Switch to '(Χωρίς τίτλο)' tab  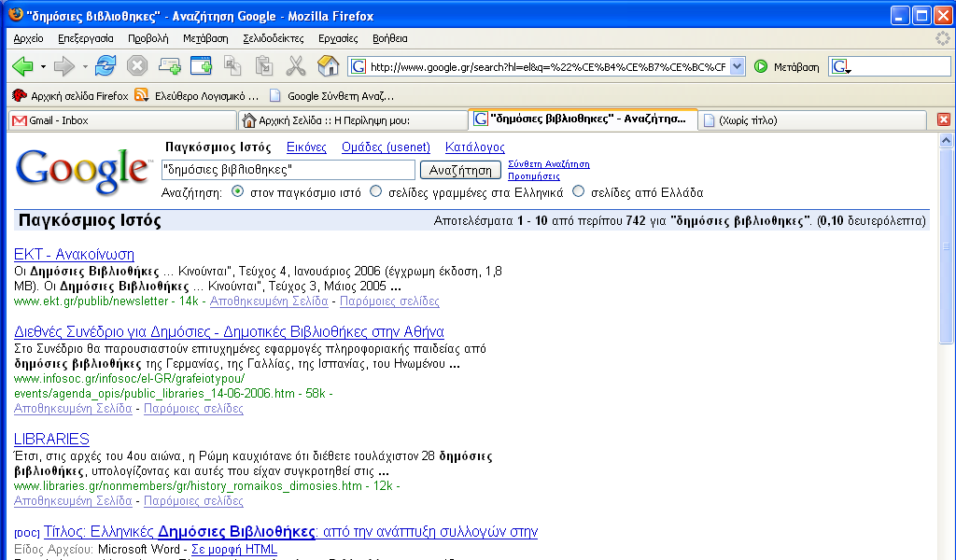[812, 120]
